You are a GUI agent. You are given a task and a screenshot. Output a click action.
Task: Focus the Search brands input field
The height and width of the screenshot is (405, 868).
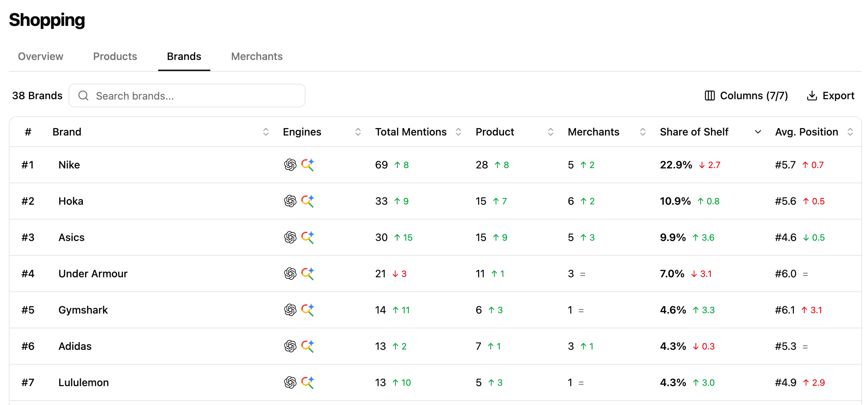pos(187,96)
